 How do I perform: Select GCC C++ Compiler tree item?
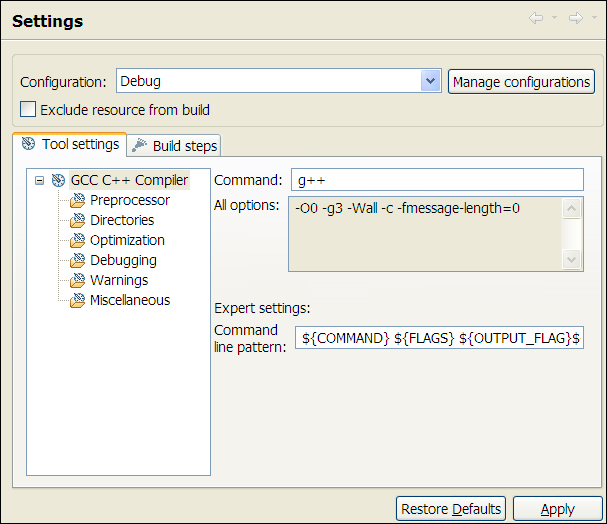point(129,180)
